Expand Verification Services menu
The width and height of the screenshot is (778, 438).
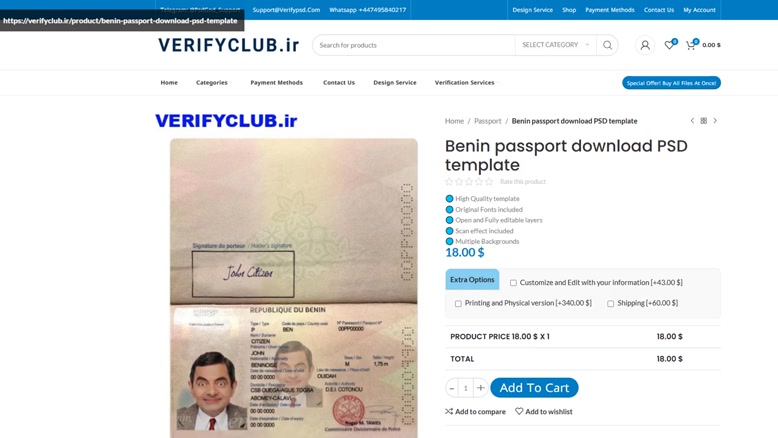click(x=466, y=83)
